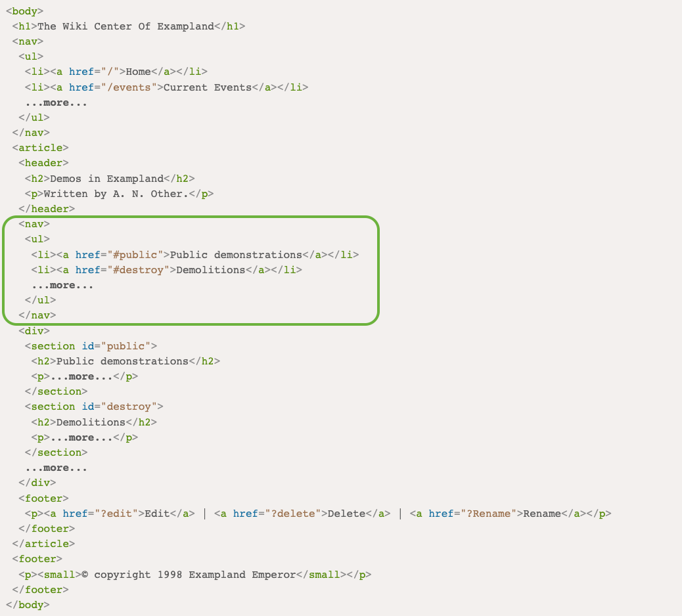
Task: Click the opening body tag
Action: point(25,11)
